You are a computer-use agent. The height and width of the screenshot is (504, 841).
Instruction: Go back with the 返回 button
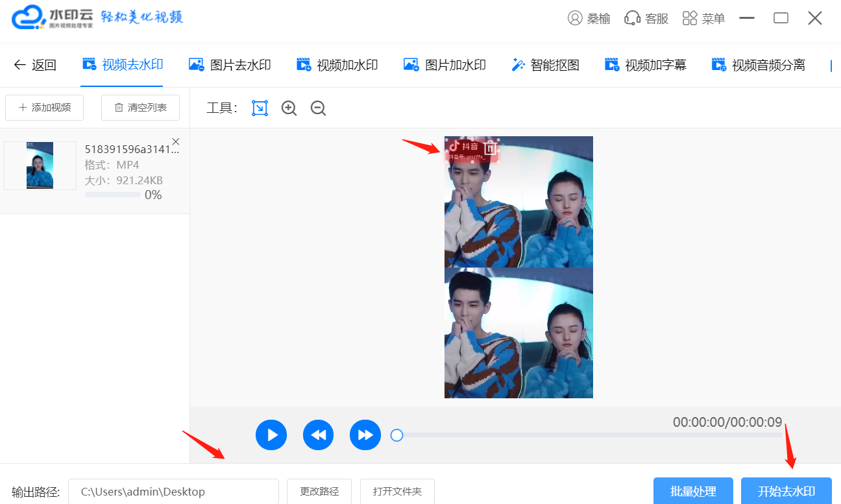point(35,65)
